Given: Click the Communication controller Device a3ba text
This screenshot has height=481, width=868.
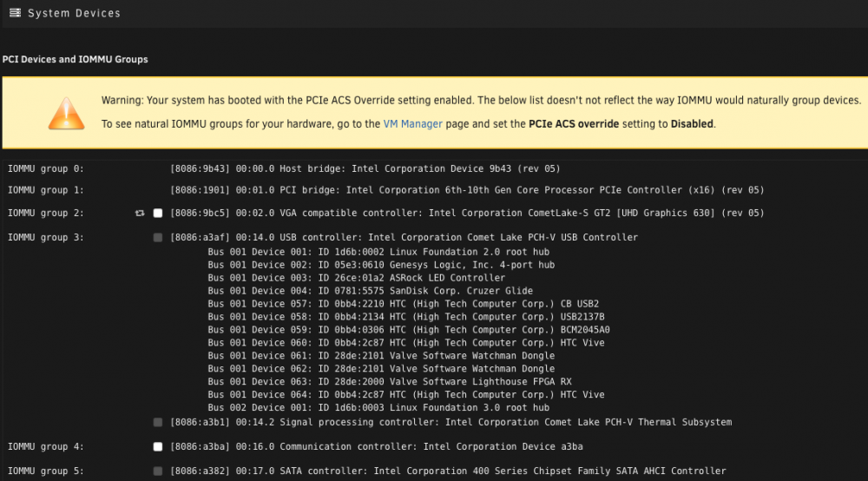Looking at the screenshot, I should pos(377,446).
